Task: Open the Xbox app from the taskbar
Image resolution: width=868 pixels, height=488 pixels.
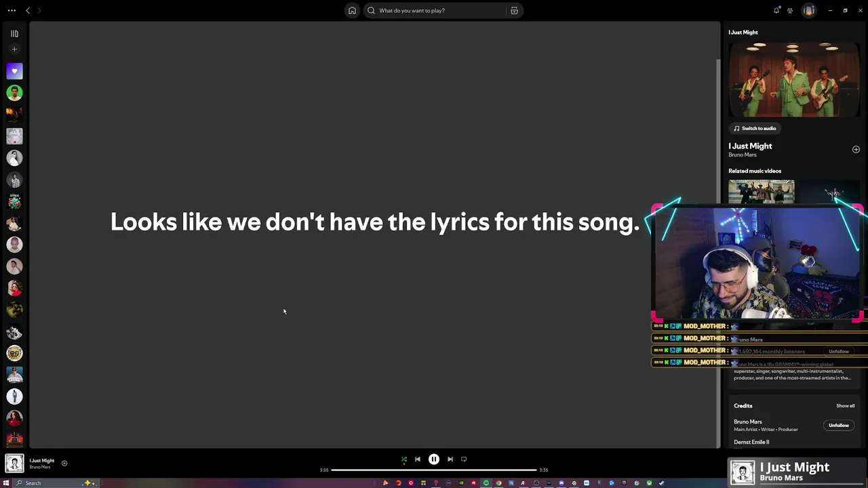Action: 649,483
